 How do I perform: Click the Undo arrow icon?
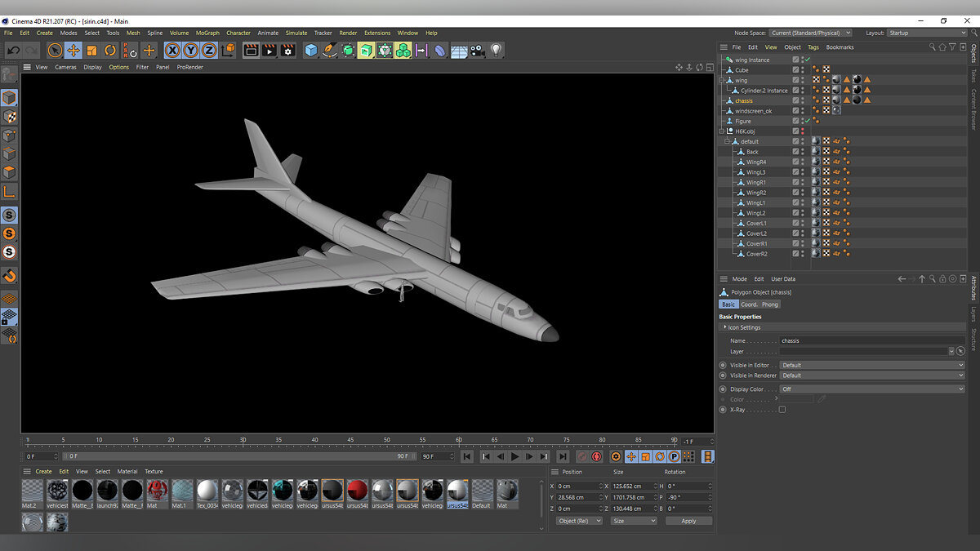(13, 51)
